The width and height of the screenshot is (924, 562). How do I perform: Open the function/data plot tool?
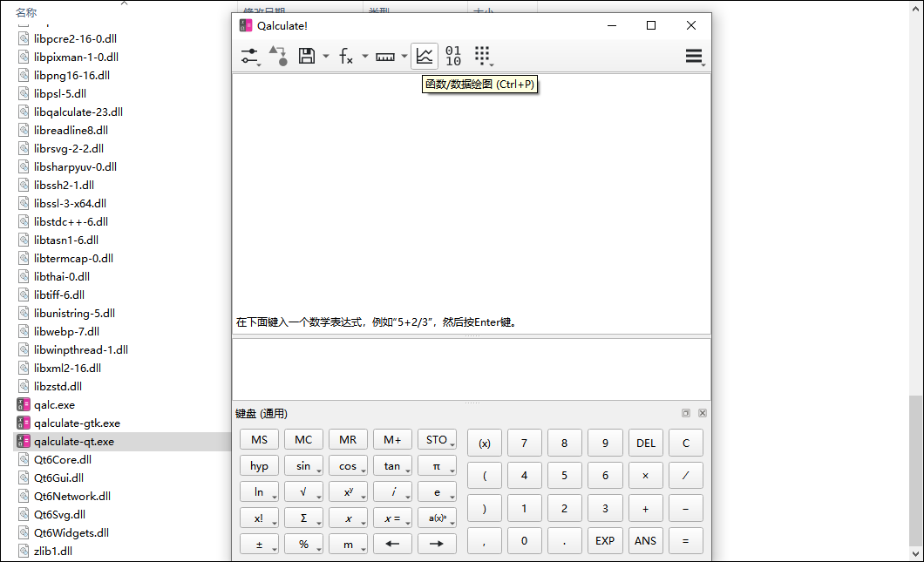click(425, 56)
